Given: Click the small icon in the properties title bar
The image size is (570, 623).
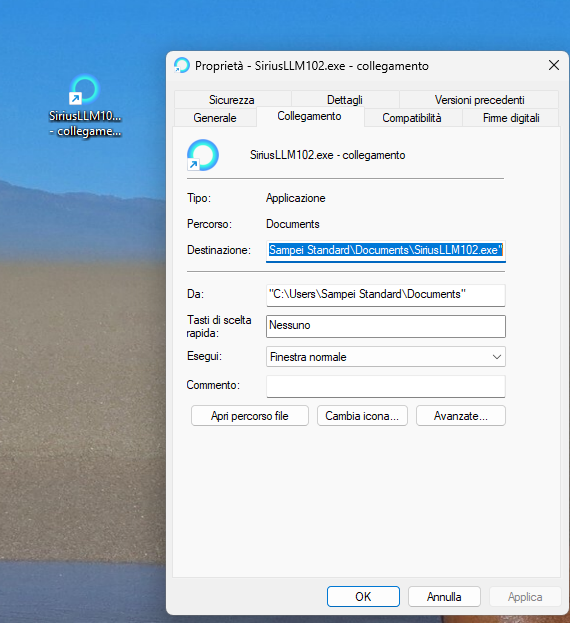Looking at the screenshot, I should pos(182,66).
